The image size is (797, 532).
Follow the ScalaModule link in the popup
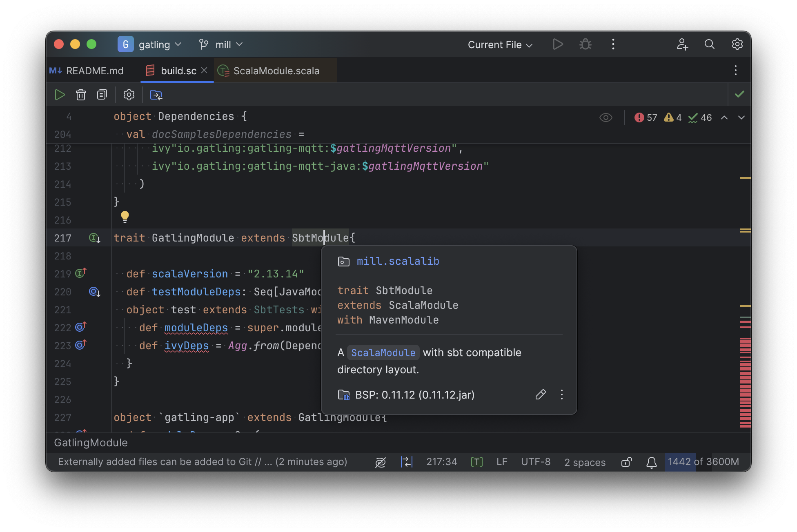pyautogui.click(x=383, y=352)
